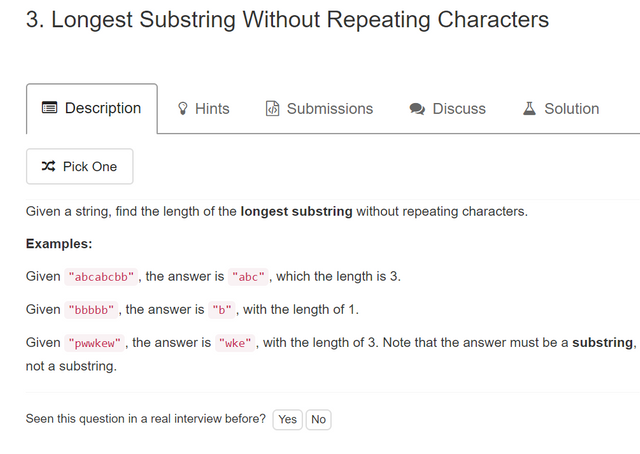Screen dimensions: 640x454
Task: Click the Hints lightbulb icon
Action: point(182,109)
